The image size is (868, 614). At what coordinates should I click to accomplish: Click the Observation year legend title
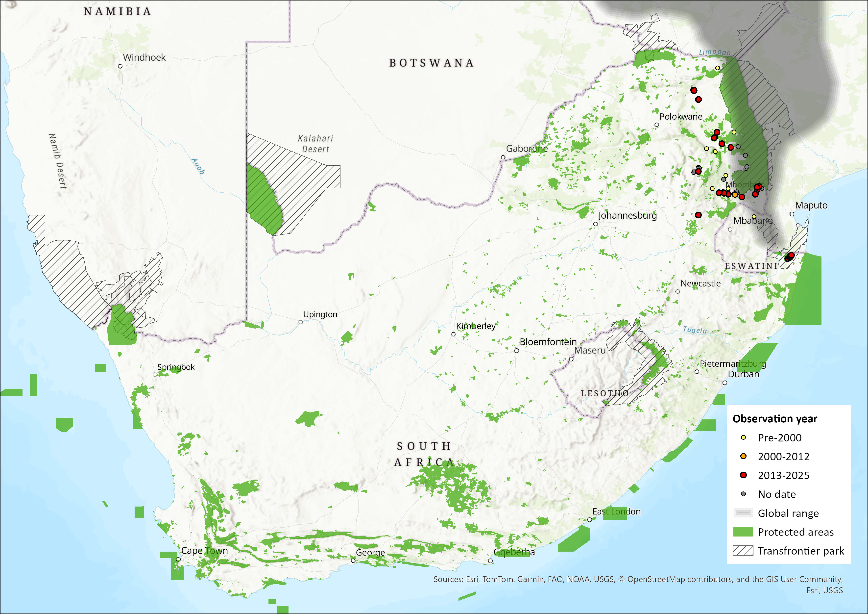click(x=775, y=419)
